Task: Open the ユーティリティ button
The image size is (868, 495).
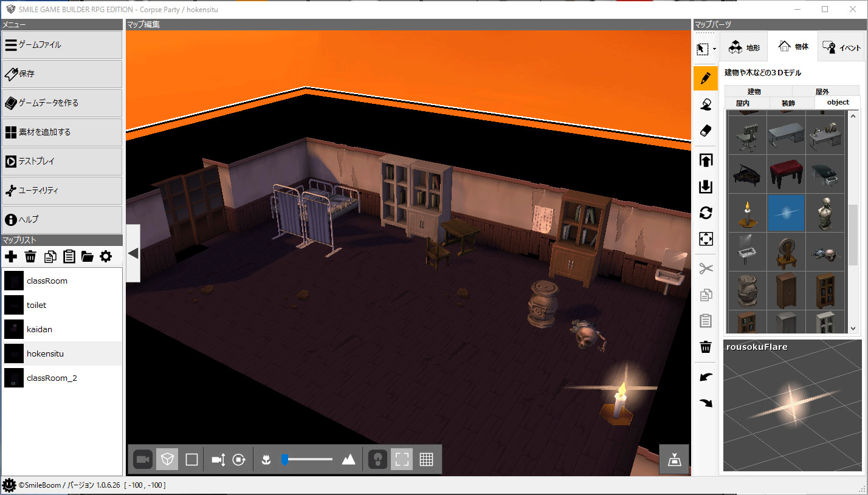Action: (x=62, y=191)
